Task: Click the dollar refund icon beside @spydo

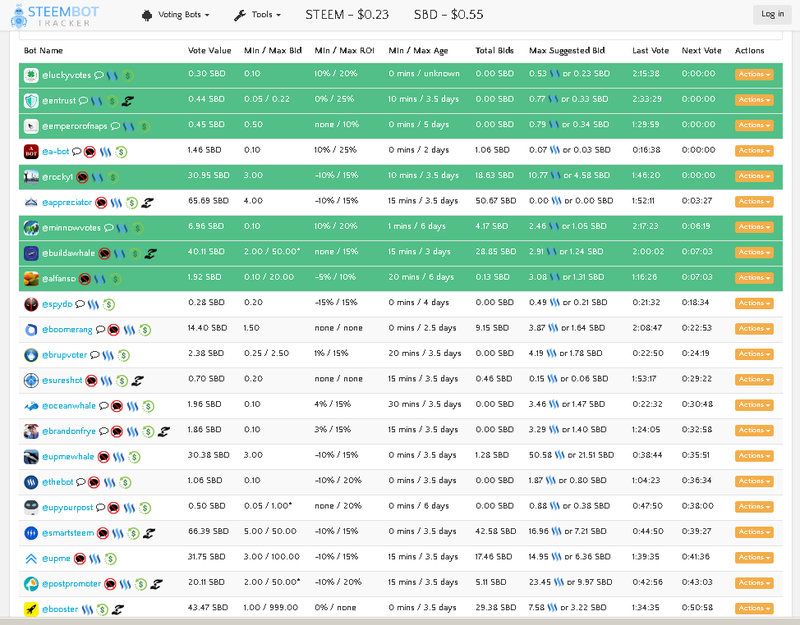Action: [x=109, y=305]
